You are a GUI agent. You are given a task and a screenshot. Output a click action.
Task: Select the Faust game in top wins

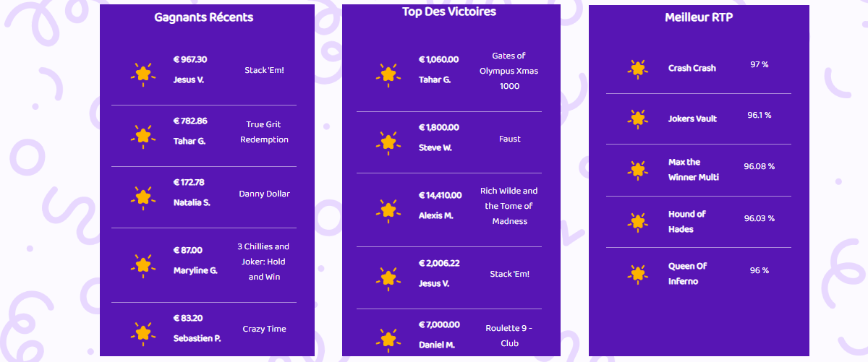[x=510, y=139]
